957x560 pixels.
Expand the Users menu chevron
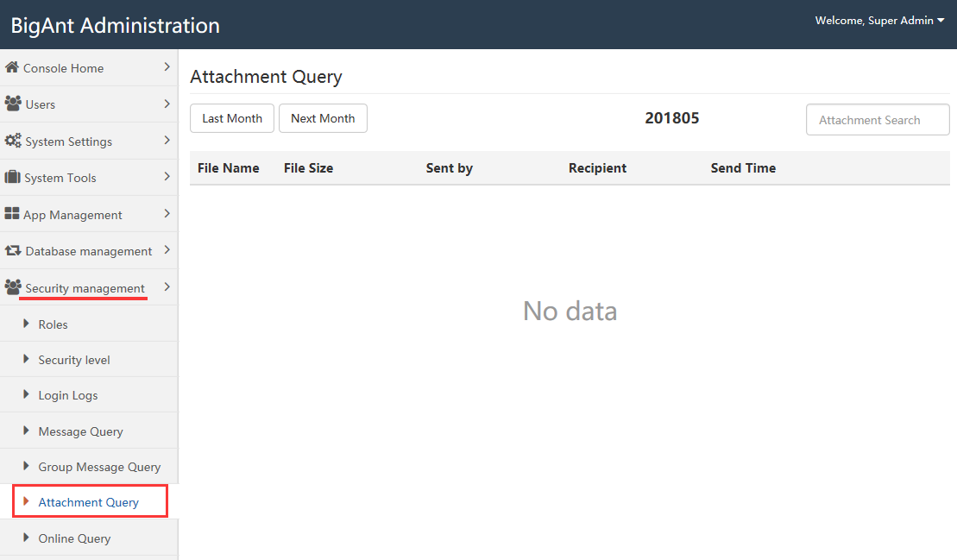[x=167, y=104]
